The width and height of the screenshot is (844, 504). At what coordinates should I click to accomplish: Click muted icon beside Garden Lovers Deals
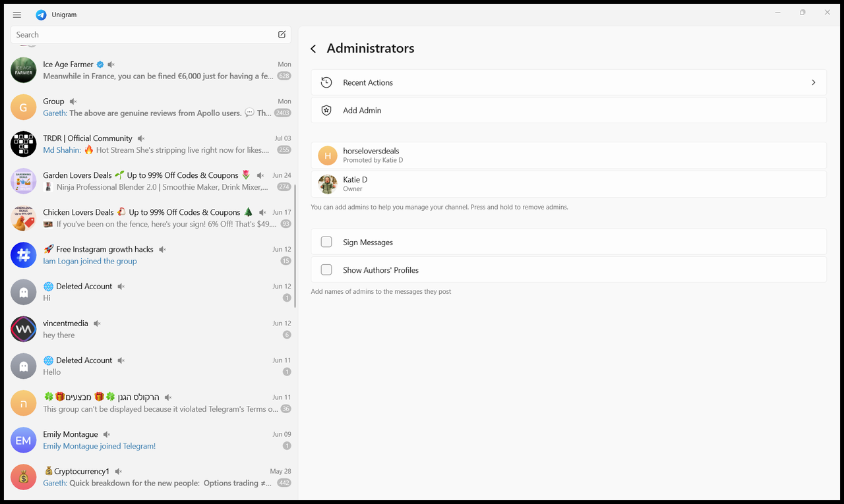point(260,175)
